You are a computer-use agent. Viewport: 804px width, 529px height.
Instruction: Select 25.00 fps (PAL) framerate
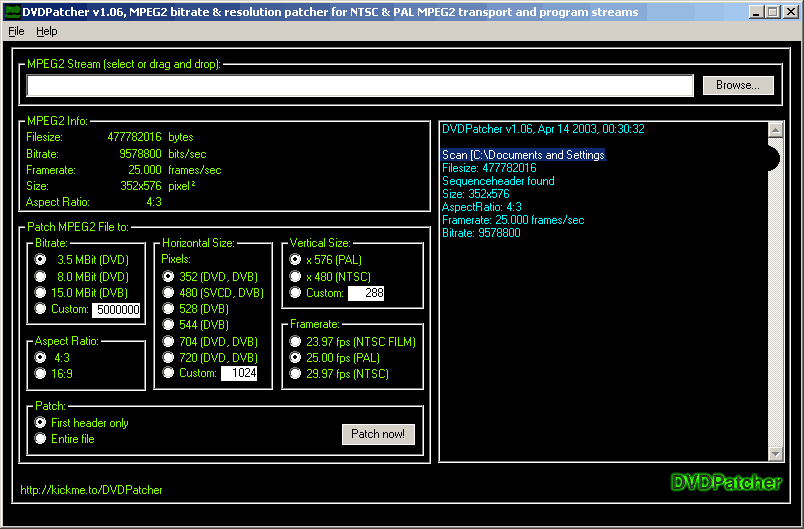pos(295,357)
